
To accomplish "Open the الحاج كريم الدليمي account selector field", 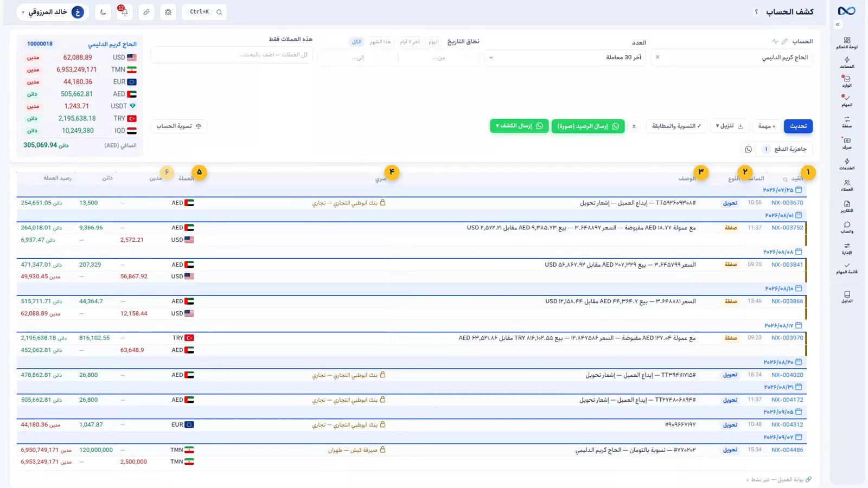I will coord(730,57).
